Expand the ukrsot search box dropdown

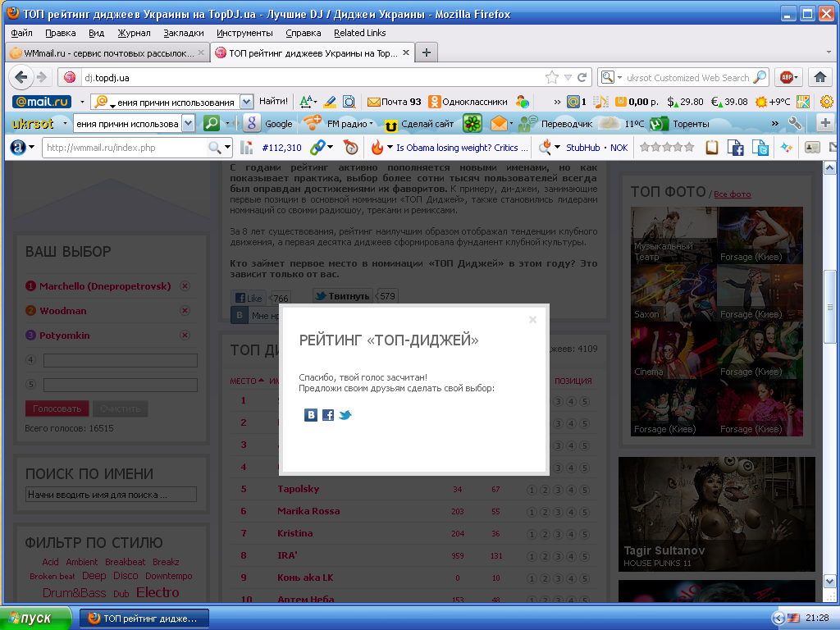(188, 124)
